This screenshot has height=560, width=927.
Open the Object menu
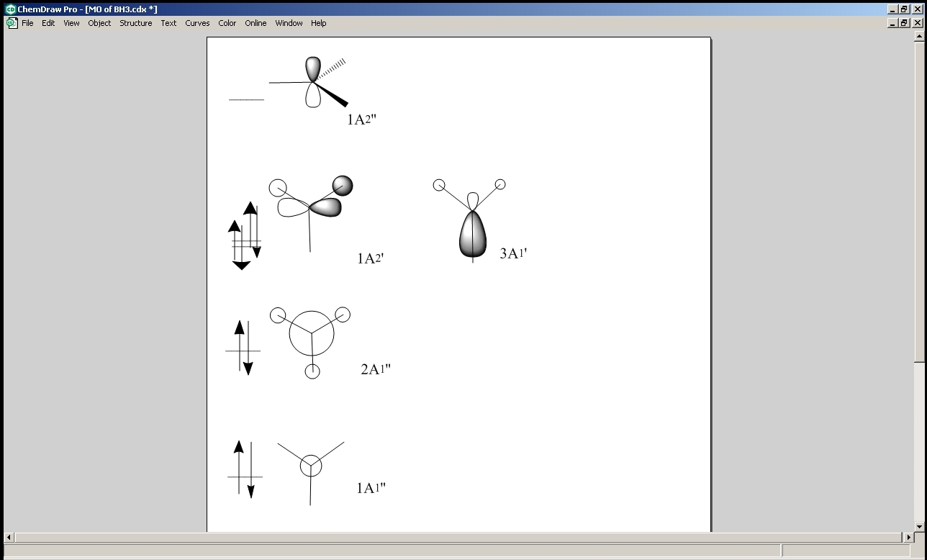click(x=99, y=23)
